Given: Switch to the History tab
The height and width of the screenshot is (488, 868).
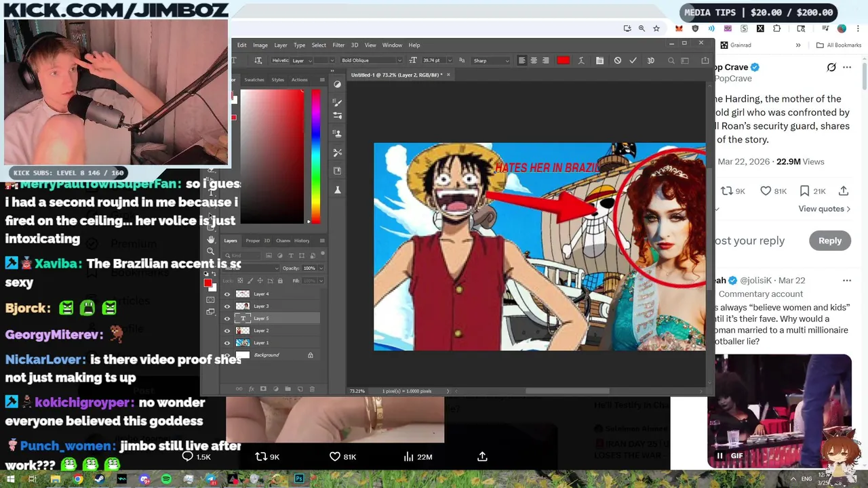Looking at the screenshot, I should pyautogui.click(x=302, y=241).
